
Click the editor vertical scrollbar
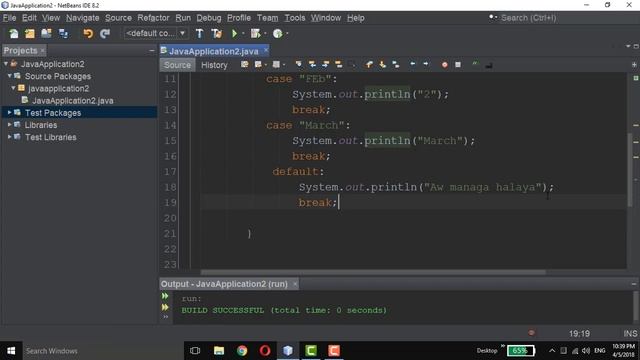click(x=630, y=169)
